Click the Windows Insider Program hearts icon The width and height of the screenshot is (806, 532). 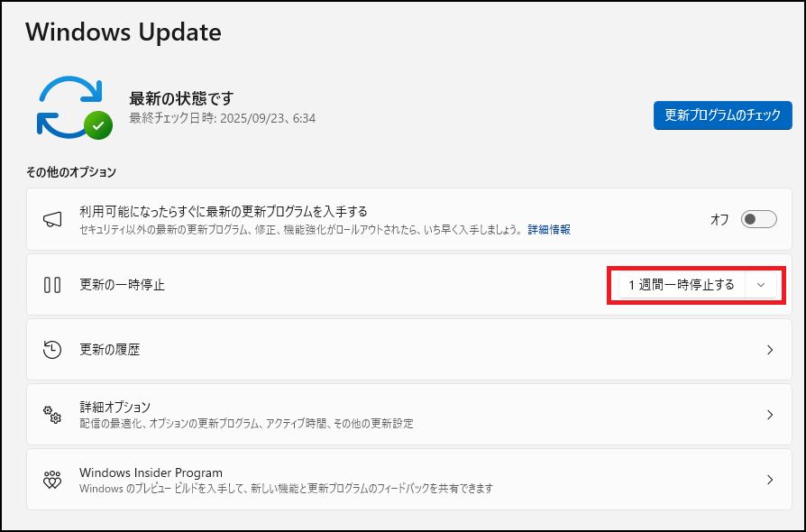52,480
